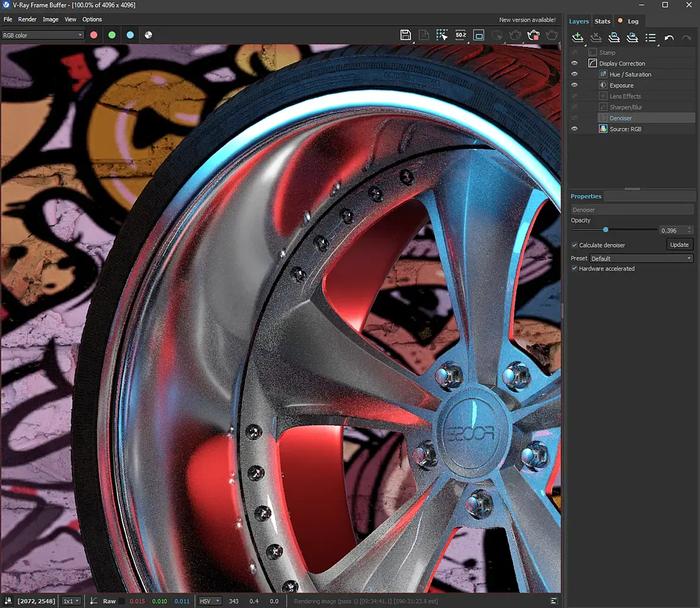Click the Save layer tree preset icon

click(614, 37)
